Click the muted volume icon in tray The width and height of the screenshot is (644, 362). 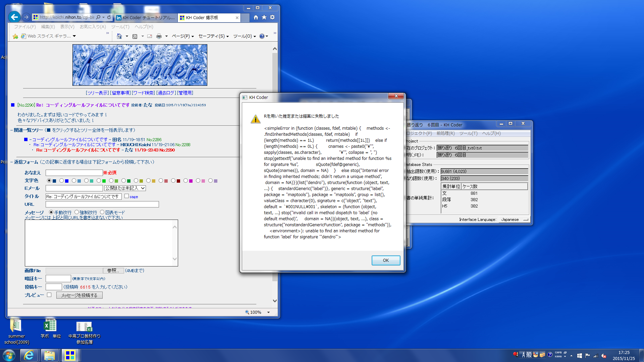[604, 356]
